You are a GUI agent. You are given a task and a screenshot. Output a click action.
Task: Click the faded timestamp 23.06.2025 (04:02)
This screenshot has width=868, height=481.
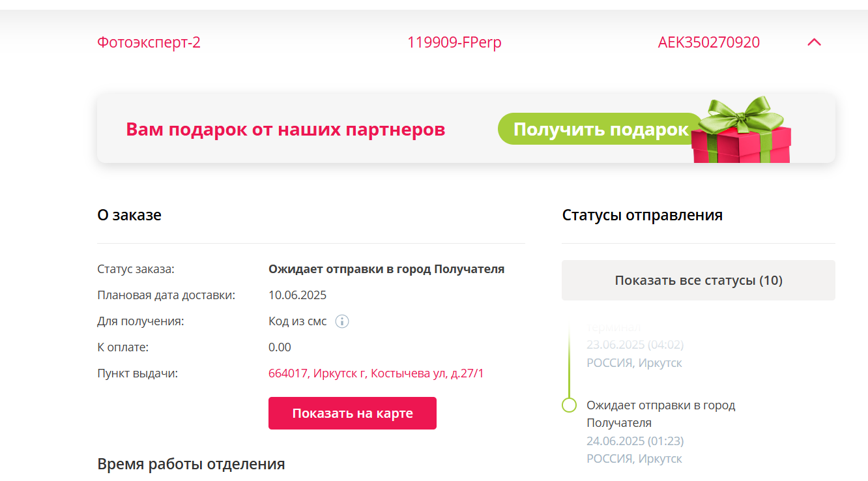[635, 344]
